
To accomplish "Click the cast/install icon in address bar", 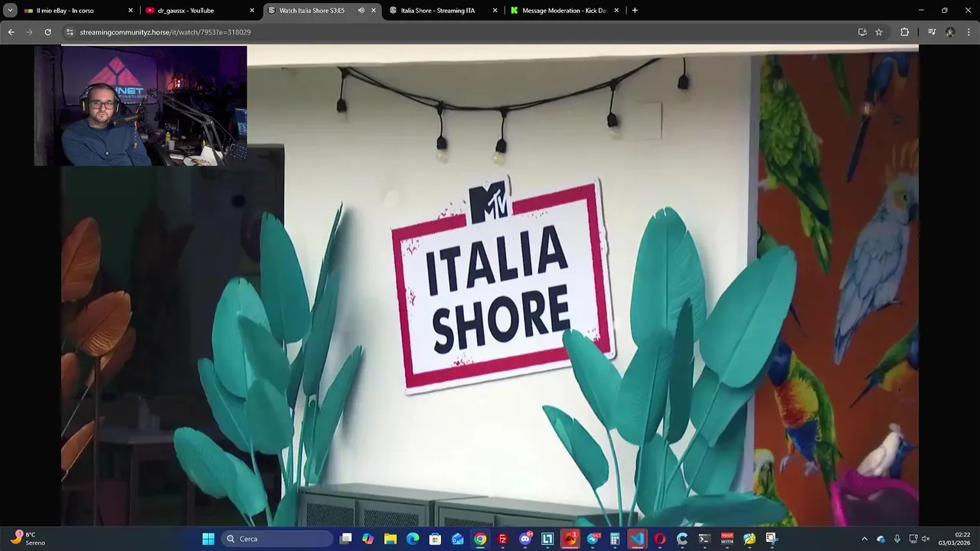I will point(862,32).
